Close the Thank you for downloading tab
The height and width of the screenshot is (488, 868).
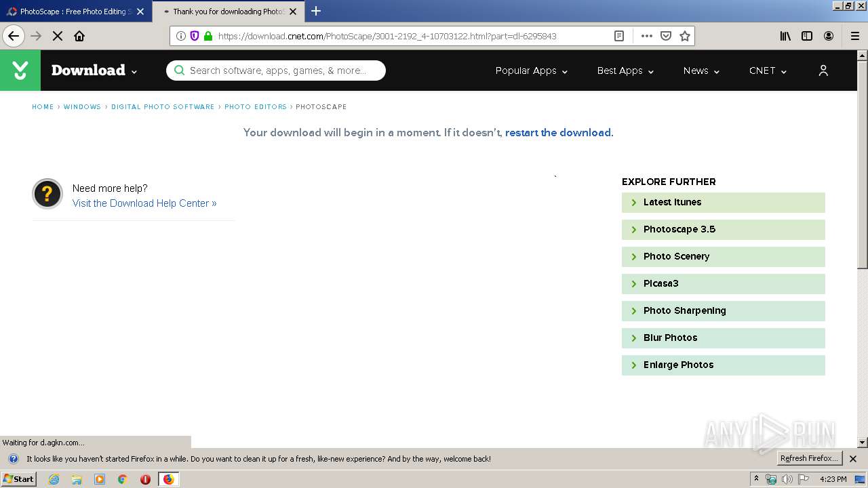point(293,12)
